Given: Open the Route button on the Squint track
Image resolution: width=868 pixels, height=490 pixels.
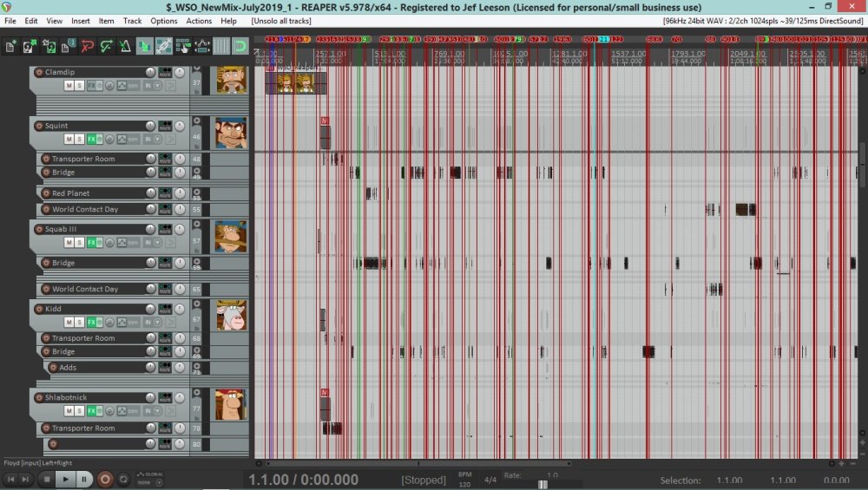Looking at the screenshot, I should tap(165, 126).
